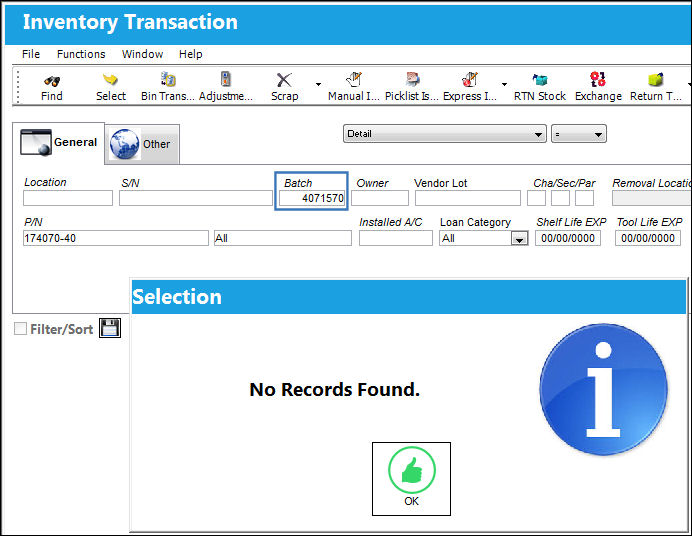Expand the dropdown arrow next to Scrap

(318, 84)
